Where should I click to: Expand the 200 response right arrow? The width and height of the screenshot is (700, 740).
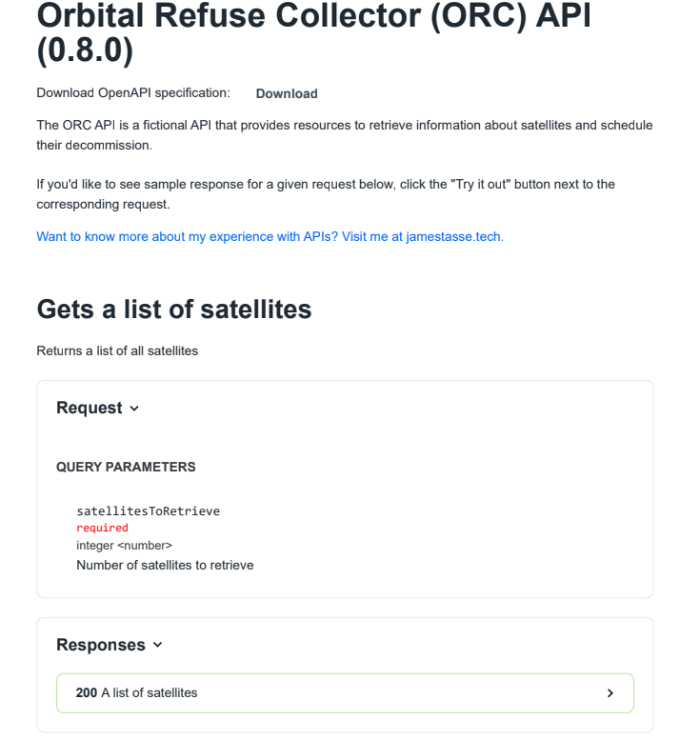[x=610, y=692]
